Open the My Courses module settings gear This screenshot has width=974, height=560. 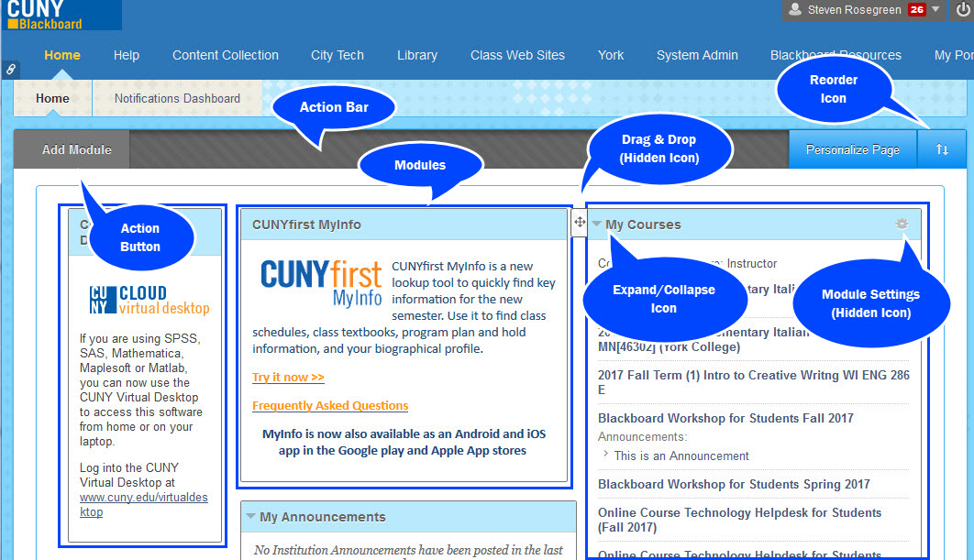coord(902,225)
